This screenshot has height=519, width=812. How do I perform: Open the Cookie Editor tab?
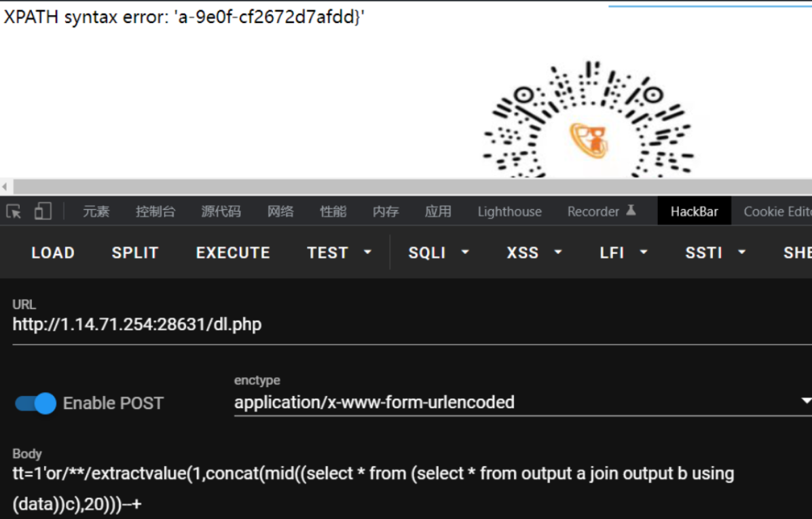pos(777,211)
